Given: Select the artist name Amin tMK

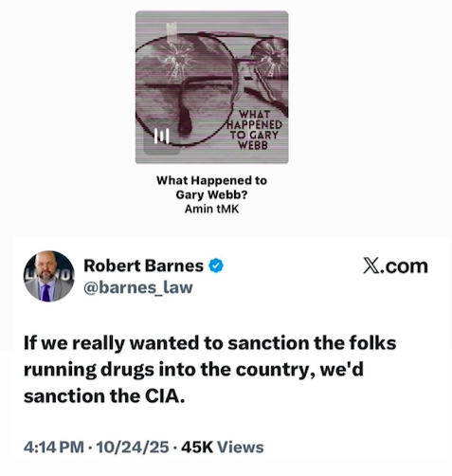Looking at the screenshot, I should click(211, 210).
